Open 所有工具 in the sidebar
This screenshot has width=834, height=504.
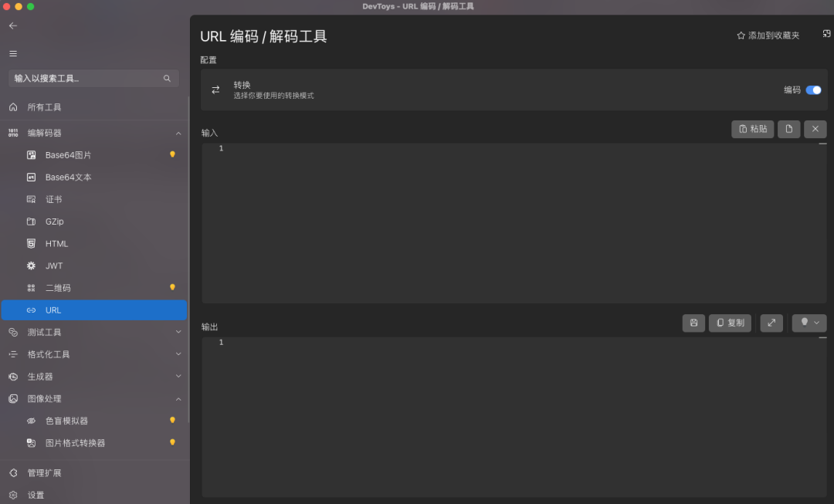pos(94,107)
